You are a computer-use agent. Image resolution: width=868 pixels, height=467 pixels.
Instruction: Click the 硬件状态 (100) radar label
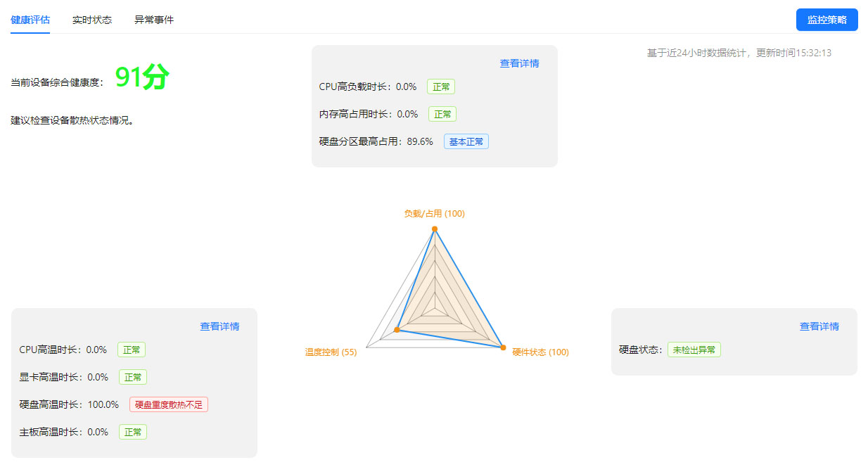pos(540,352)
